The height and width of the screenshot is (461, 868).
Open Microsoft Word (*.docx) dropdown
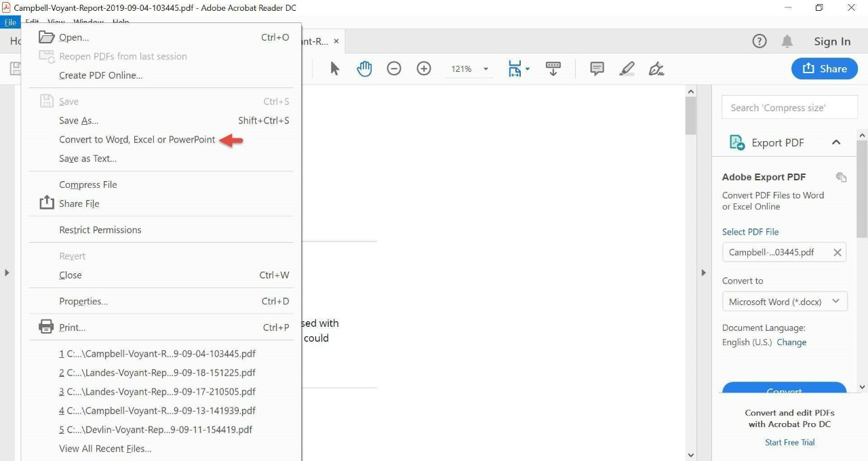(x=785, y=302)
